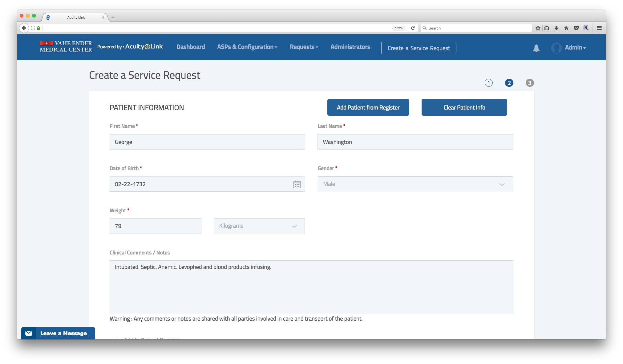Image resolution: width=623 pixels, height=364 pixels.
Task: Go back with the browser back arrow
Action: point(24,28)
